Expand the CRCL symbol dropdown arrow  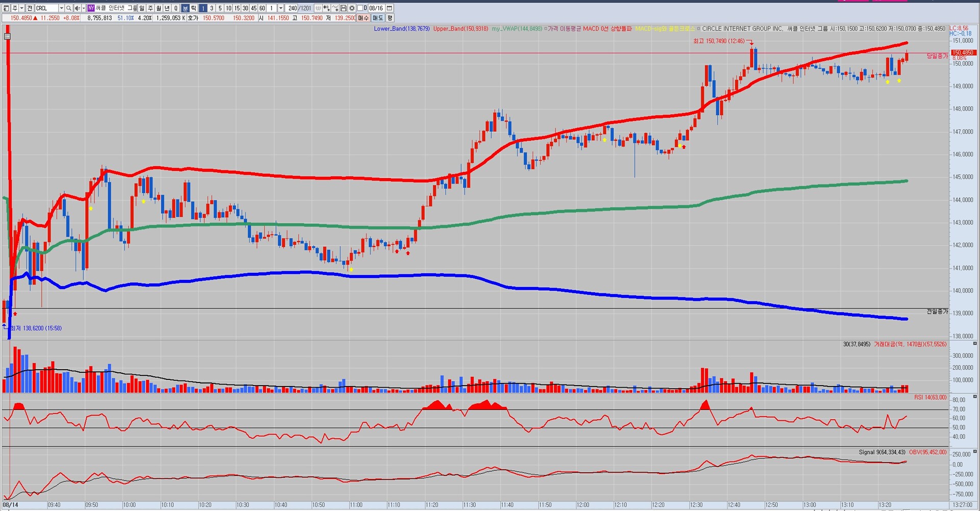pos(61,8)
